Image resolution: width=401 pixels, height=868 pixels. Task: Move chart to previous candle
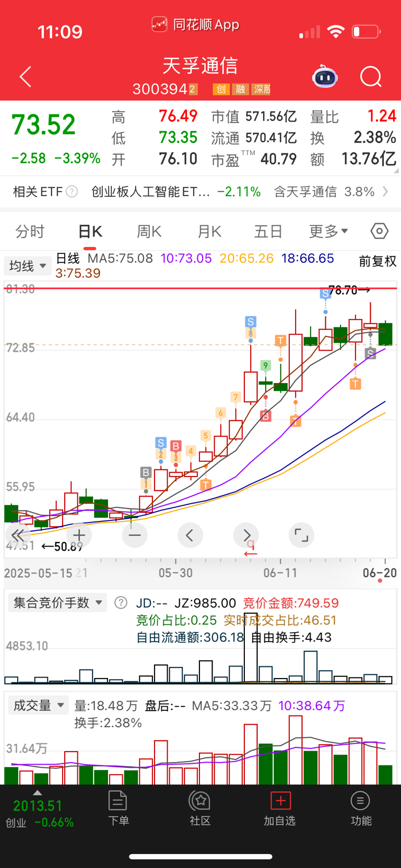pyautogui.click(x=190, y=535)
